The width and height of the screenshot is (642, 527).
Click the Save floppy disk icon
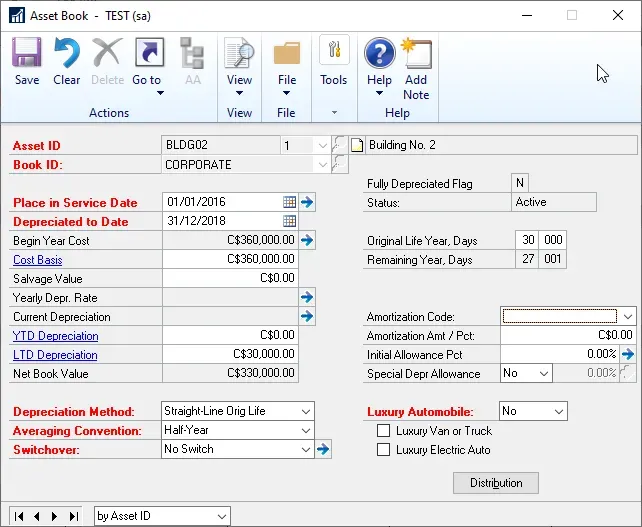click(27, 52)
